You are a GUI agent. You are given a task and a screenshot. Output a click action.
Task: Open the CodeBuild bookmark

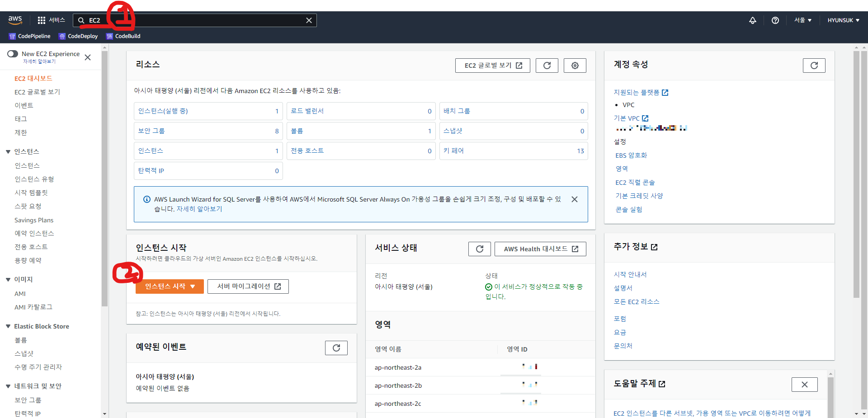pyautogui.click(x=123, y=36)
